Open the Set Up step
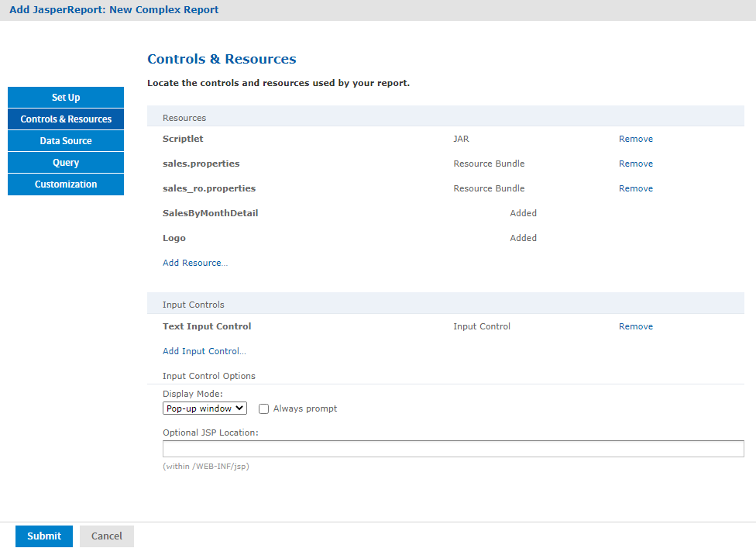 click(x=66, y=98)
